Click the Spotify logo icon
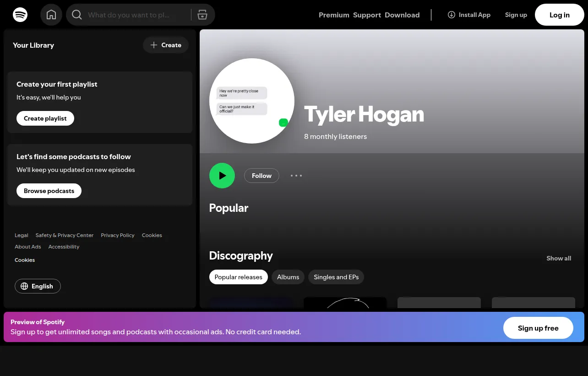The image size is (588, 376). [20, 15]
